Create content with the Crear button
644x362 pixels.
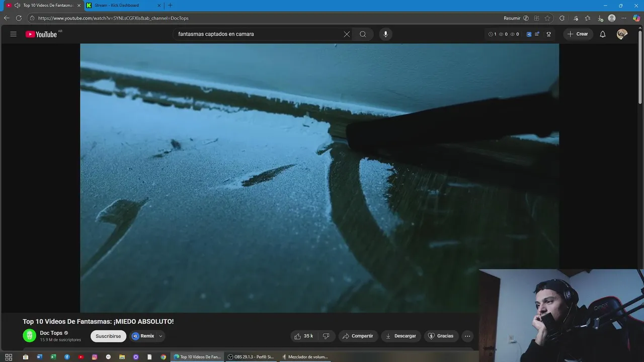[578, 34]
